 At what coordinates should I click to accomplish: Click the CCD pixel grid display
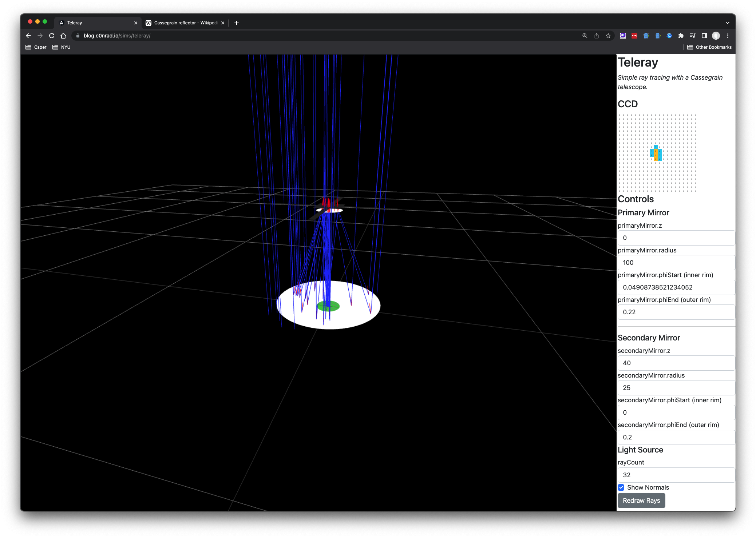point(657,153)
